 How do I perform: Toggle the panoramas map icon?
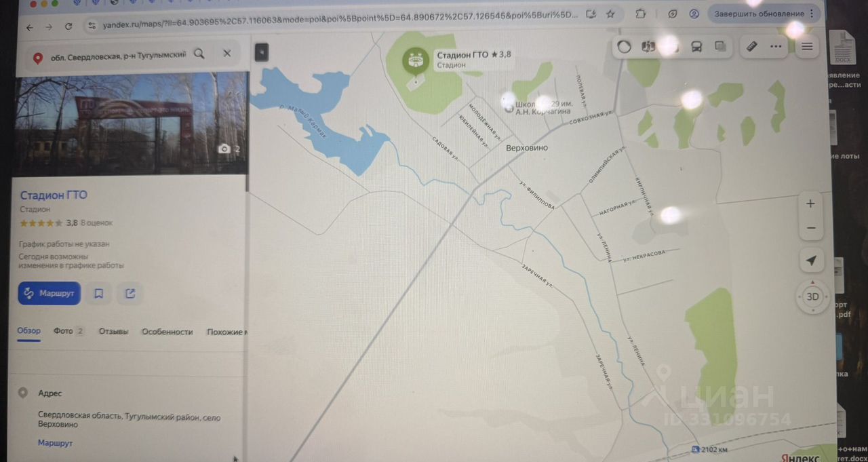[648, 47]
